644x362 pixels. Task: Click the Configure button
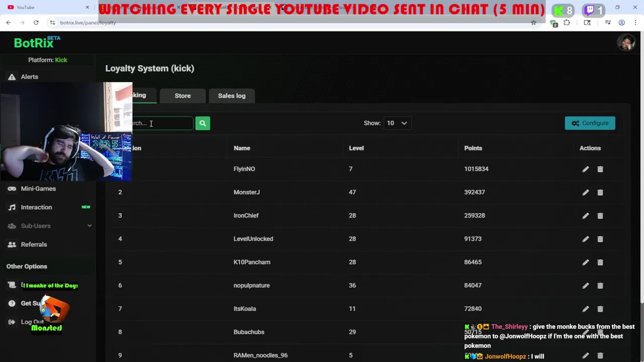coord(590,123)
